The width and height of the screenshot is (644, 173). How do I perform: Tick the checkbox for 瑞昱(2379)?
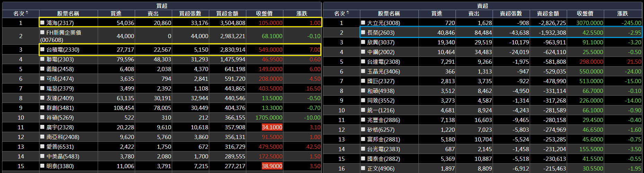click(x=42, y=88)
